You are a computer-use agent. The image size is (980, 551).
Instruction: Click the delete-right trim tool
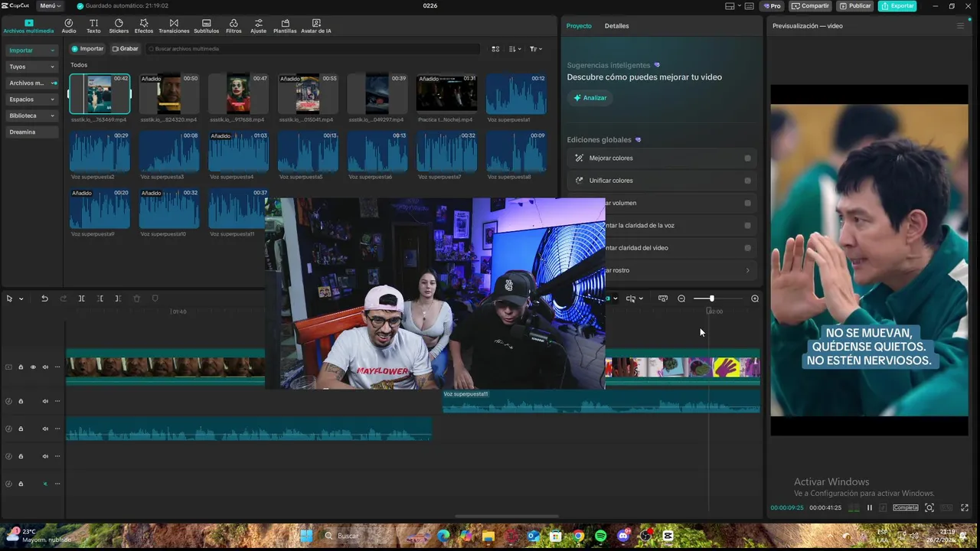118,298
